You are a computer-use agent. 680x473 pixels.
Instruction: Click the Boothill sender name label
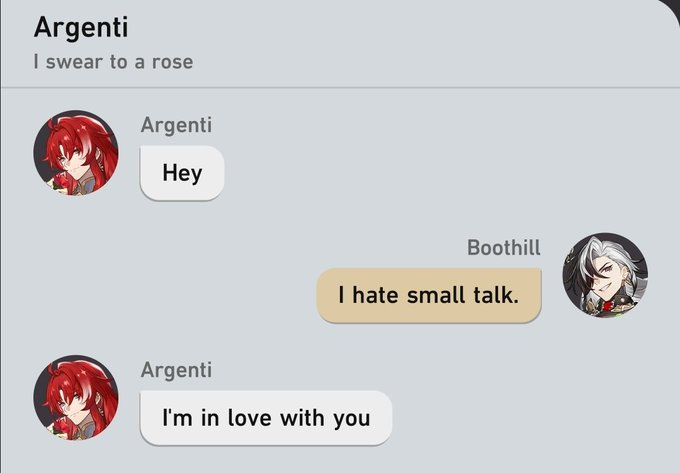click(x=504, y=248)
